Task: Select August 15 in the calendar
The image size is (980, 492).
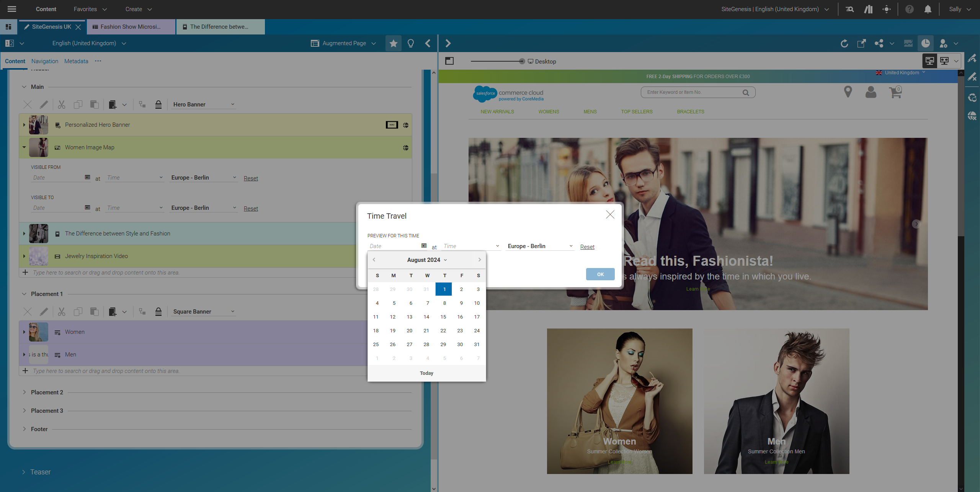Action: (x=443, y=317)
